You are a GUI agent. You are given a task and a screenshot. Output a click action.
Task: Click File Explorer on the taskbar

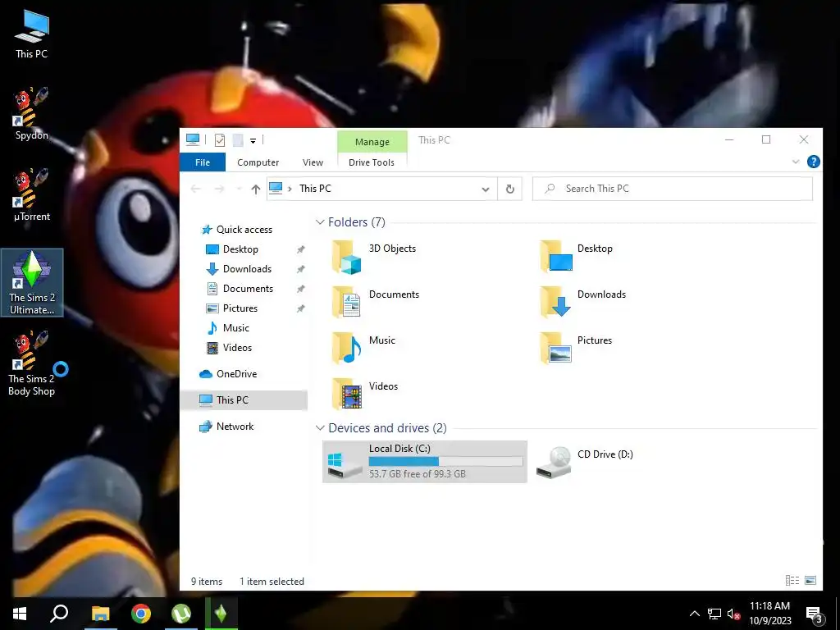(x=100, y=614)
